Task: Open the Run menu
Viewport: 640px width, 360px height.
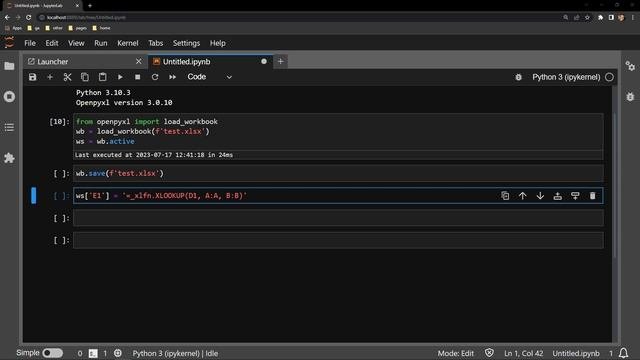Action: coord(100,43)
